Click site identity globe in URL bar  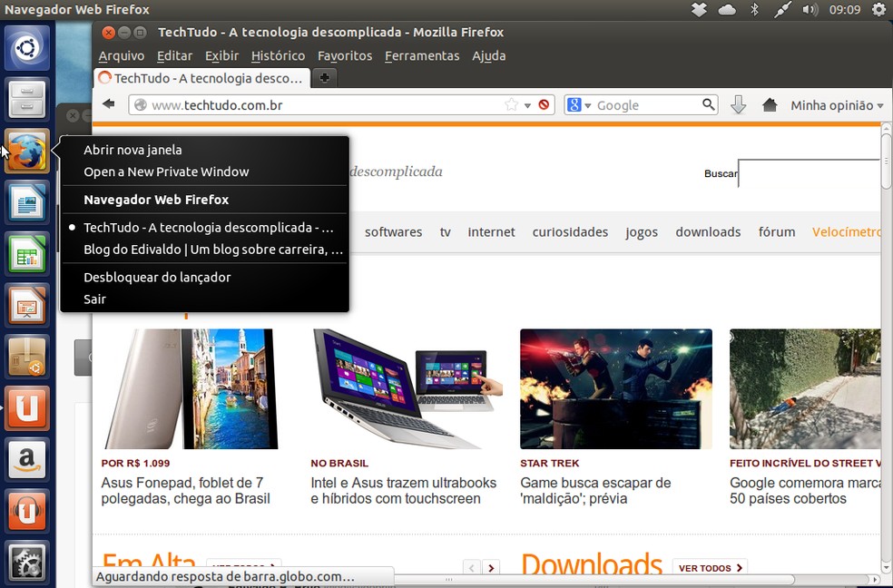click(140, 104)
